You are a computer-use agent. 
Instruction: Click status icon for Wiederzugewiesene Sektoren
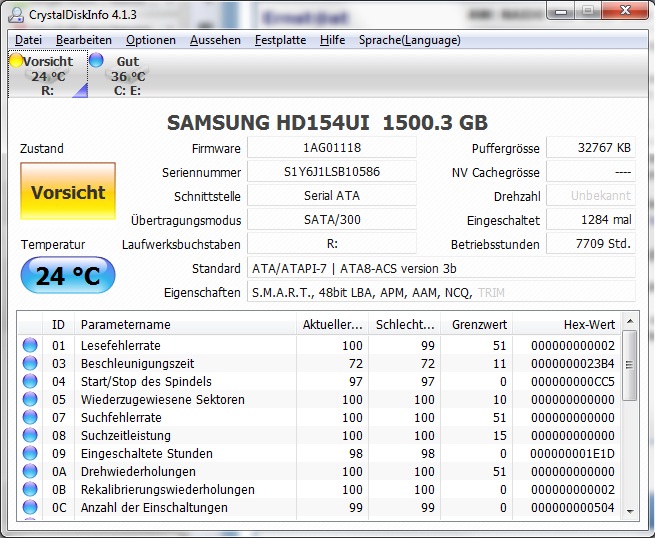click(30, 399)
